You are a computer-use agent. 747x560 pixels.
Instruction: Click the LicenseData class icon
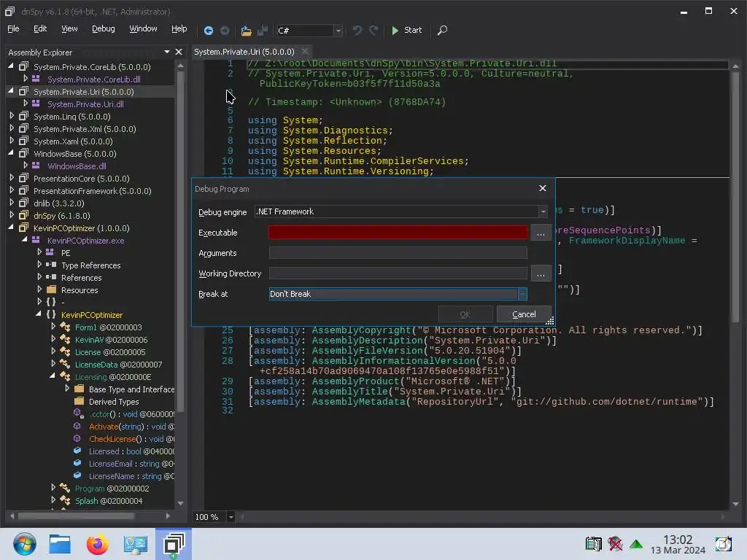coord(65,364)
